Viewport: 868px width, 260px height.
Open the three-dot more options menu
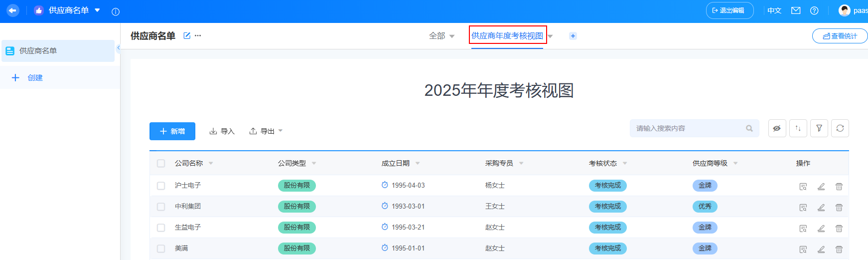[x=198, y=35]
